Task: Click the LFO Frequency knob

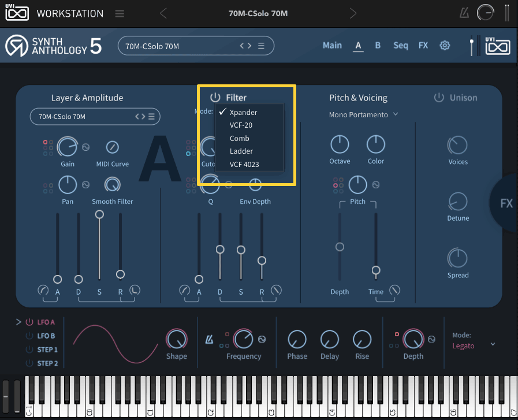Action: (244, 339)
